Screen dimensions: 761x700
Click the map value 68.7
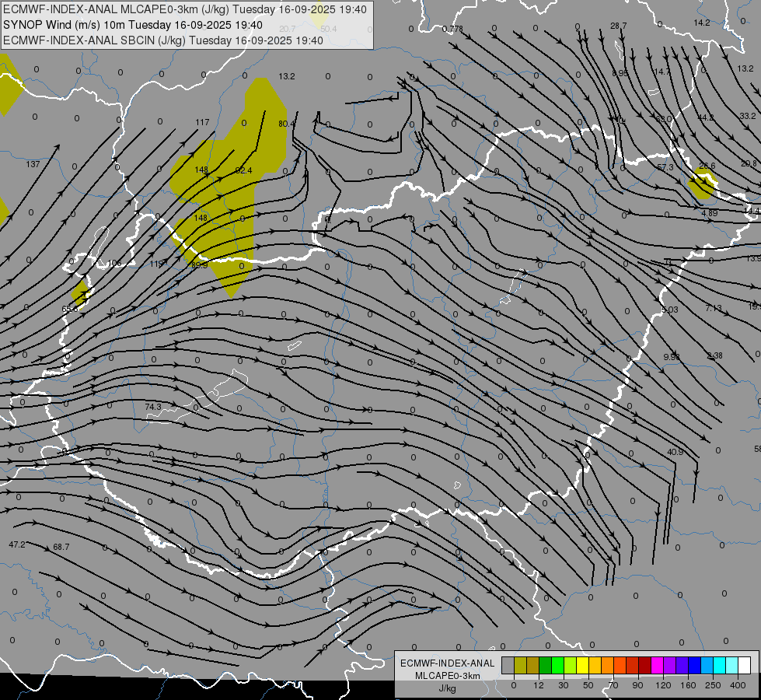(x=61, y=547)
